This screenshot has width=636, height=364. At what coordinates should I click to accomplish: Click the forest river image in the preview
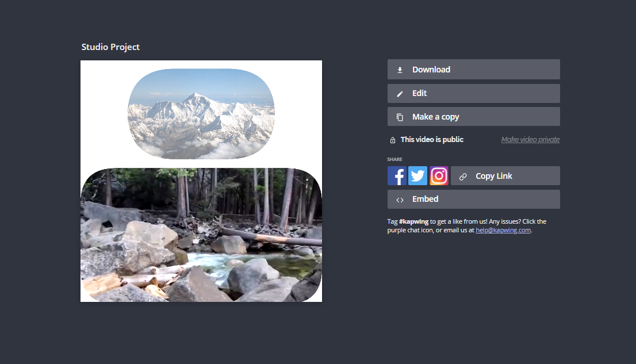coord(201,235)
